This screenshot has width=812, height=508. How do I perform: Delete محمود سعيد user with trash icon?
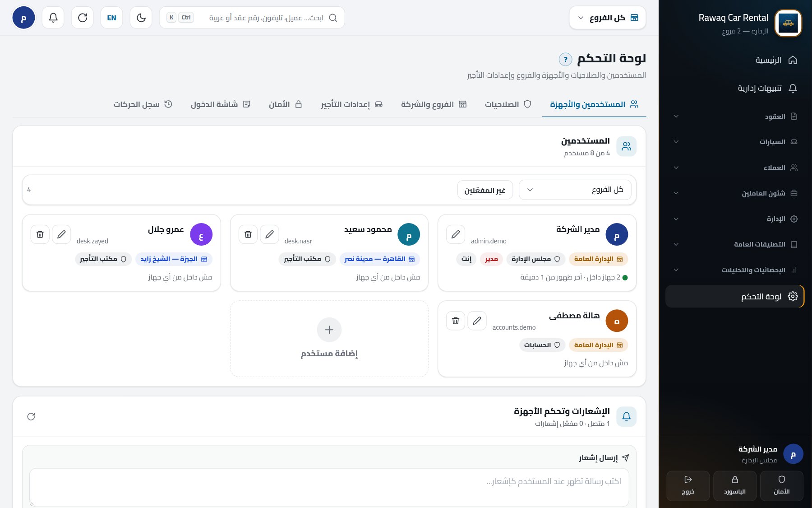(248, 234)
